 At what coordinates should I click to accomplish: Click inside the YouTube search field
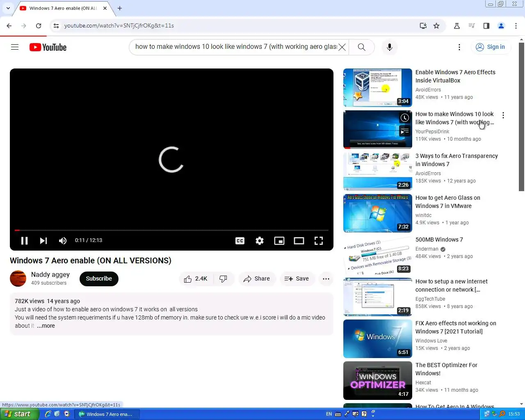(x=236, y=47)
